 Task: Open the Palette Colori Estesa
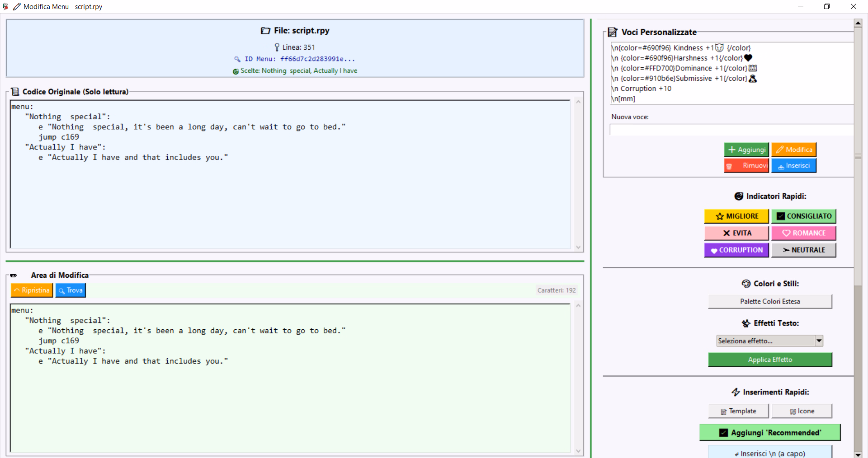point(770,301)
